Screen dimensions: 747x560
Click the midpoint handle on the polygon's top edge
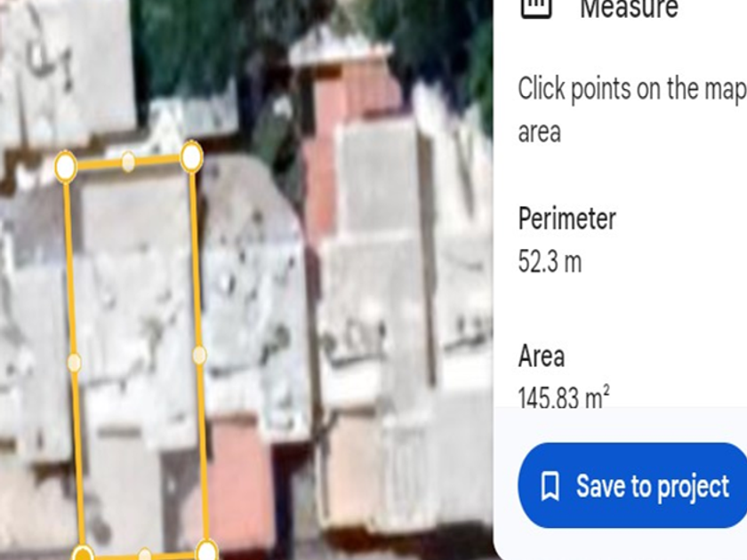(x=128, y=162)
